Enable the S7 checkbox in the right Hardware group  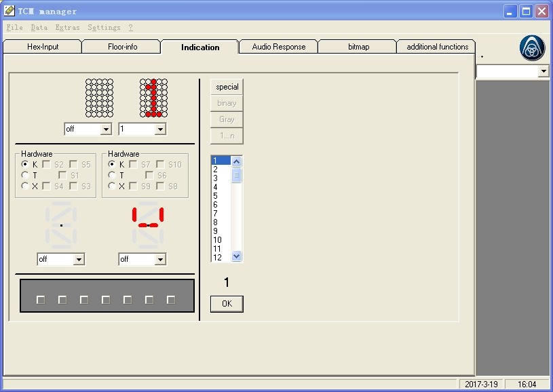(x=134, y=163)
